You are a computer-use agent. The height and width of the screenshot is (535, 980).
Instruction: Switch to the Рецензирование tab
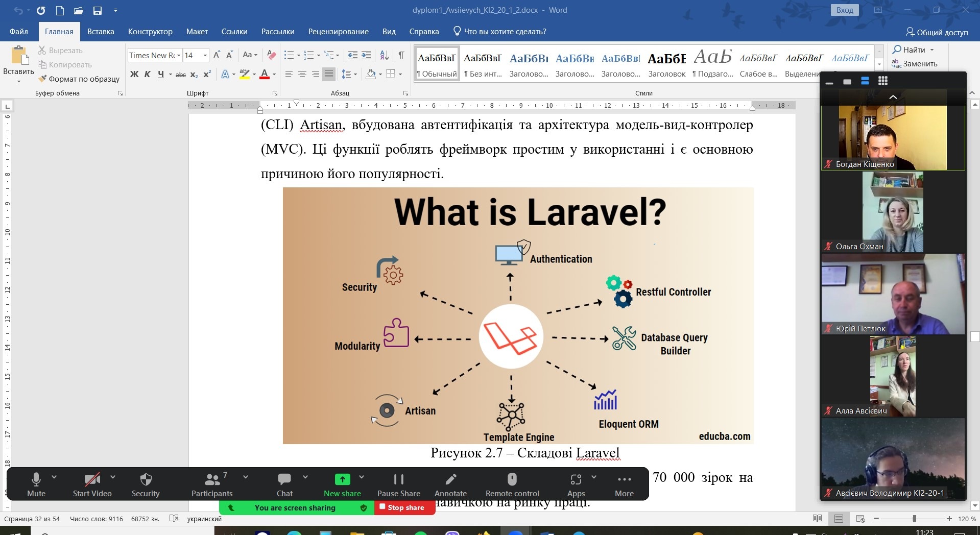(x=338, y=32)
